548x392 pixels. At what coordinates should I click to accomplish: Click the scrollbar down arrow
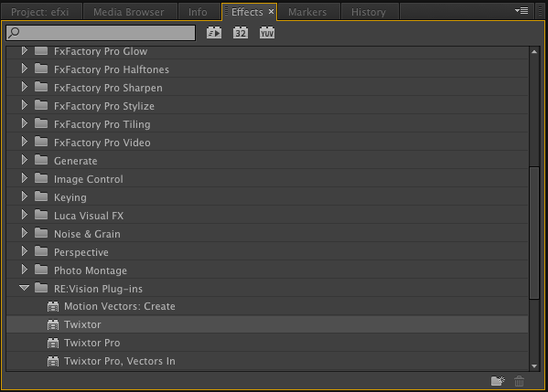tap(534, 366)
